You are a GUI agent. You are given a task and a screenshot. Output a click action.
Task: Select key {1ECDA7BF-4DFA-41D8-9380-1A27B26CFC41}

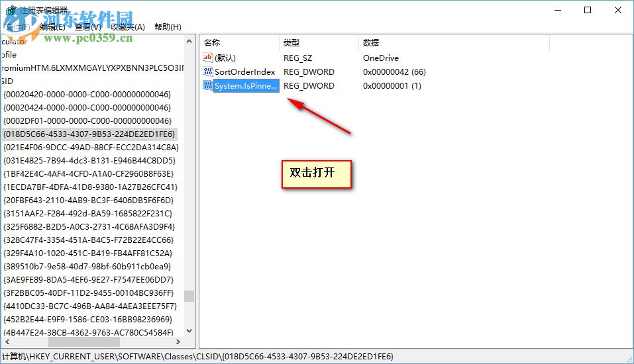tap(90, 187)
